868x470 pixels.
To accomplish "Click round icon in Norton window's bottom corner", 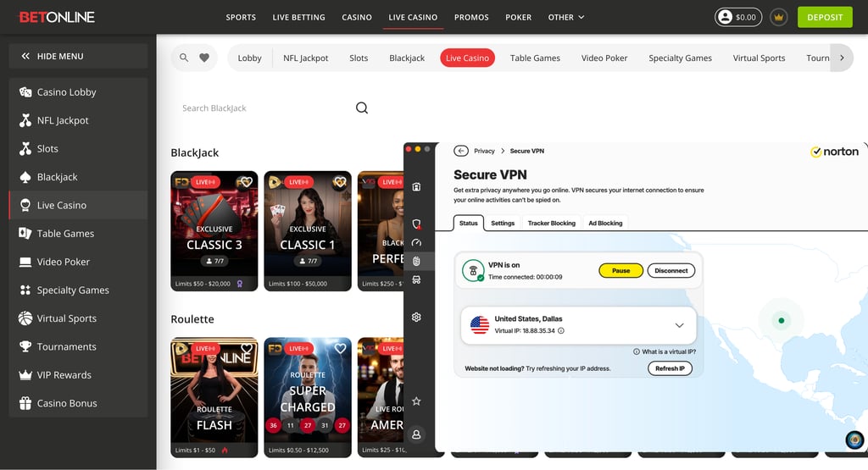I will coord(854,440).
